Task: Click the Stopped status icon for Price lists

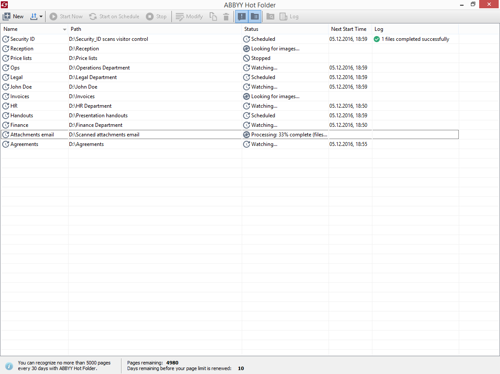Action: [246, 58]
